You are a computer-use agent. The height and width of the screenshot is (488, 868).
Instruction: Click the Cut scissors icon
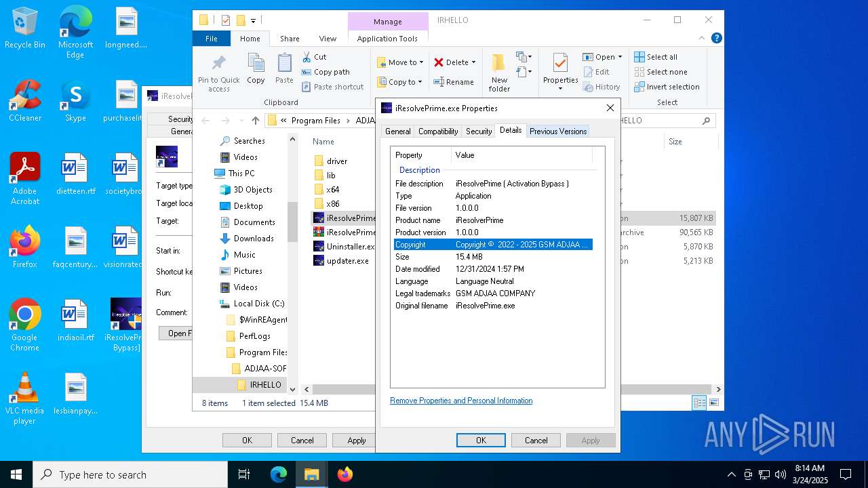pos(307,57)
